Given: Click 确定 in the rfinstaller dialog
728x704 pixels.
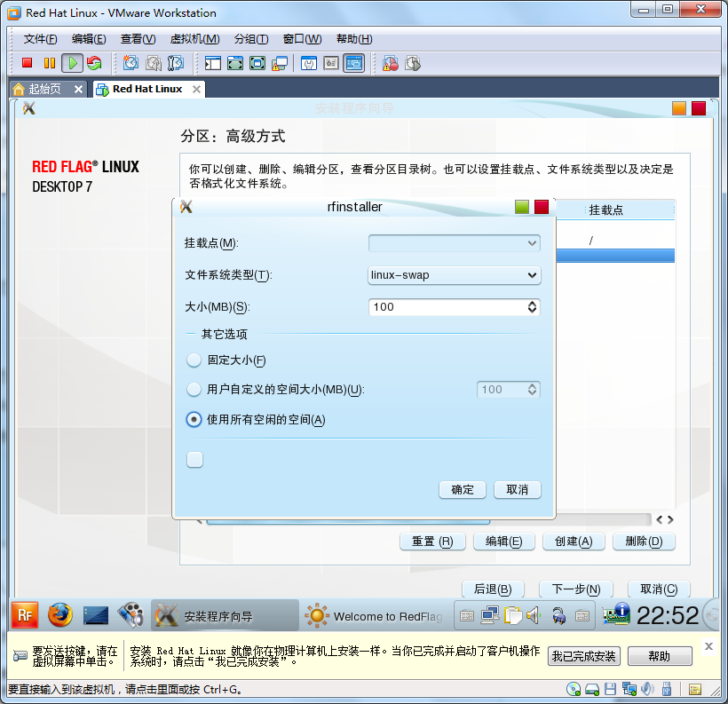Looking at the screenshot, I should pyautogui.click(x=463, y=489).
